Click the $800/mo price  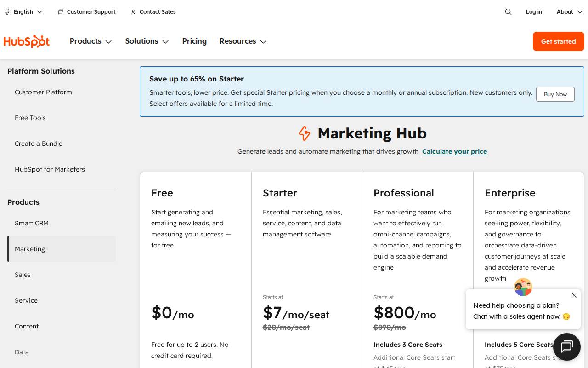point(405,313)
